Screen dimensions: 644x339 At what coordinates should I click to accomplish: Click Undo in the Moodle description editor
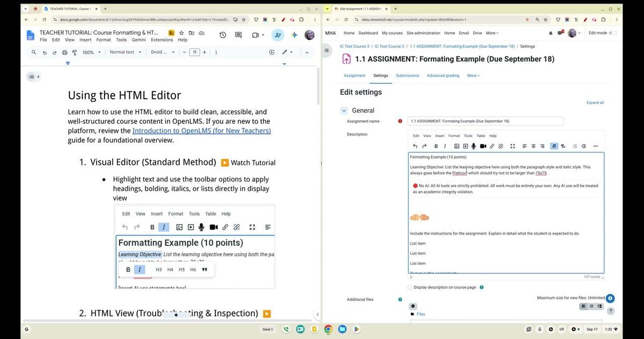pos(415,146)
